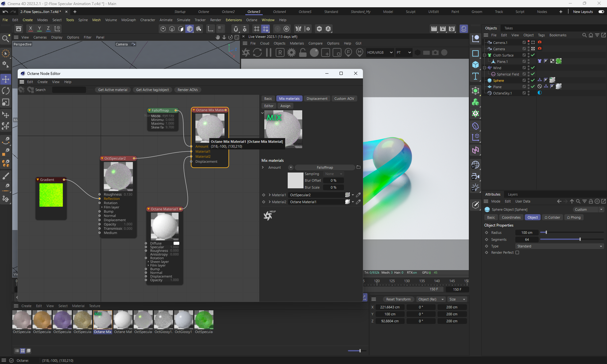Restart render with circular arrows icon
Viewport: 607px width, 364px height.
257,53
